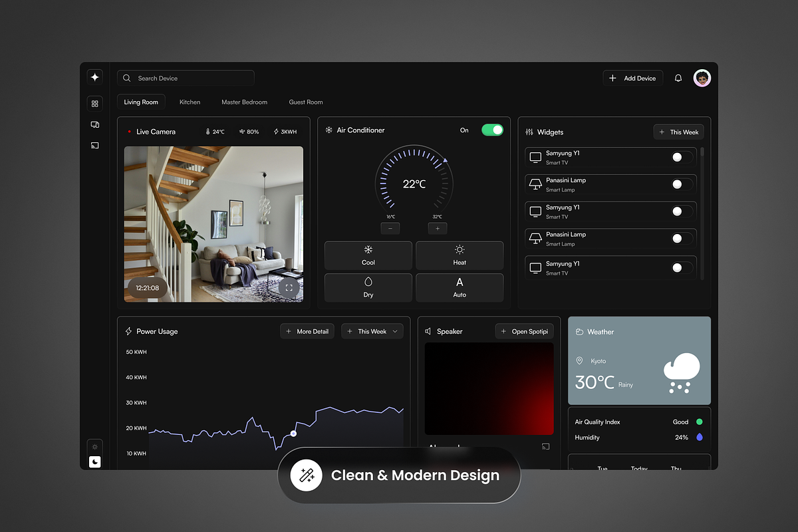Toggle the first Samyung Y1 Smart TV switch
The image size is (798, 532).
click(x=682, y=158)
